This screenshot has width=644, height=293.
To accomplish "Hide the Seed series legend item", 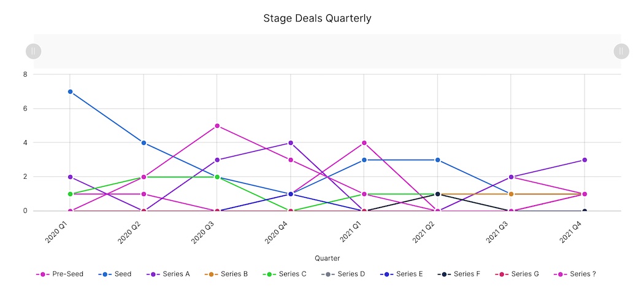I will pos(115,274).
